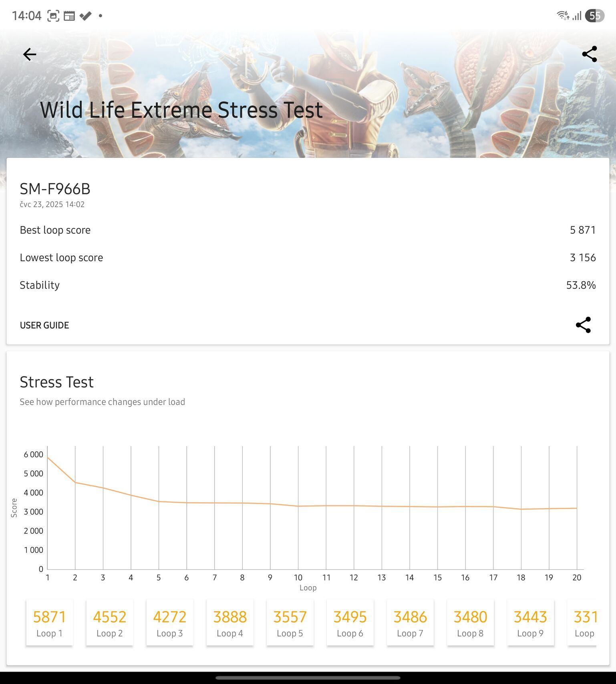Tap the Stability 53.8% row

pyautogui.click(x=308, y=285)
